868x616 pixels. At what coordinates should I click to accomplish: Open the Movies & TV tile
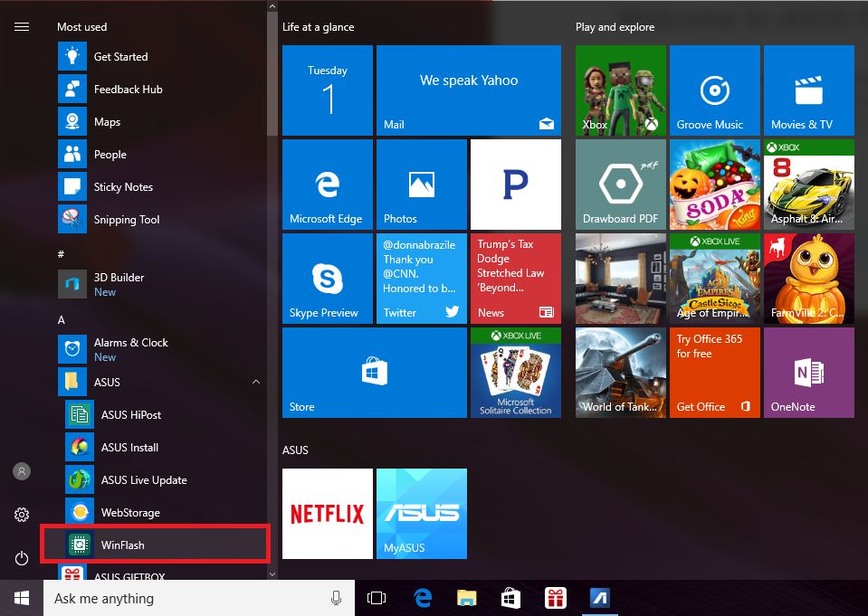click(809, 90)
